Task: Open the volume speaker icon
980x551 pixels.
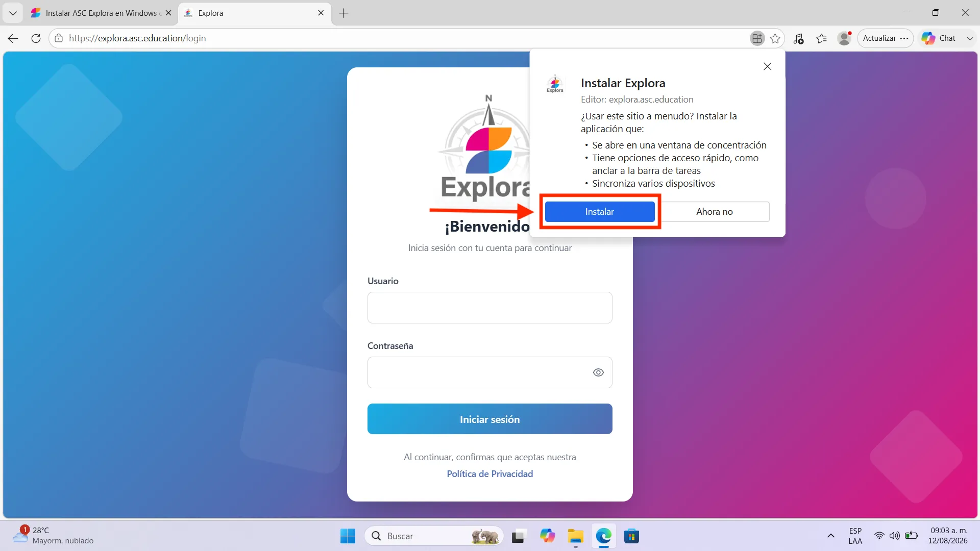Action: 894,536
